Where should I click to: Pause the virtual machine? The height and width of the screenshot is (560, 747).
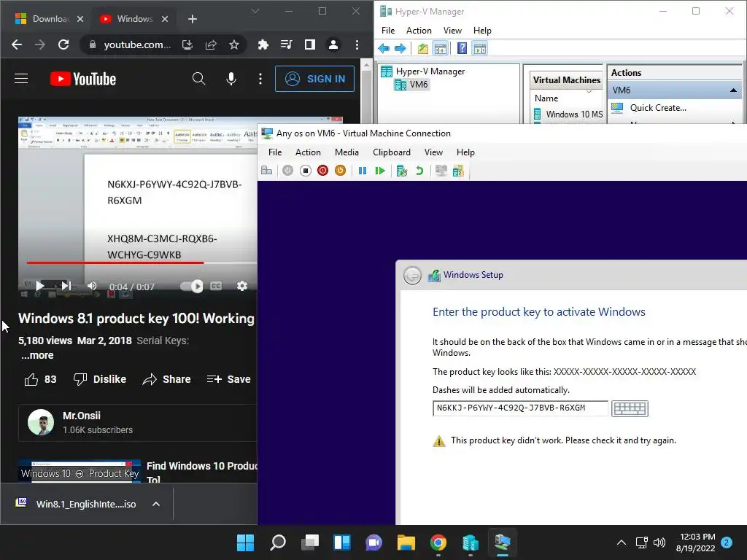tap(362, 171)
